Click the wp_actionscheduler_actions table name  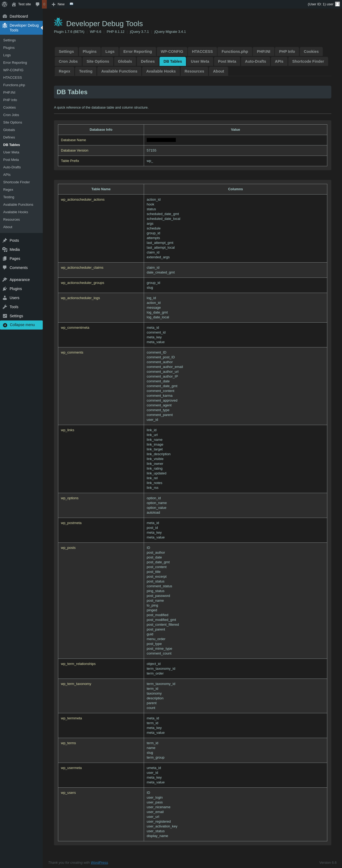[x=83, y=200]
